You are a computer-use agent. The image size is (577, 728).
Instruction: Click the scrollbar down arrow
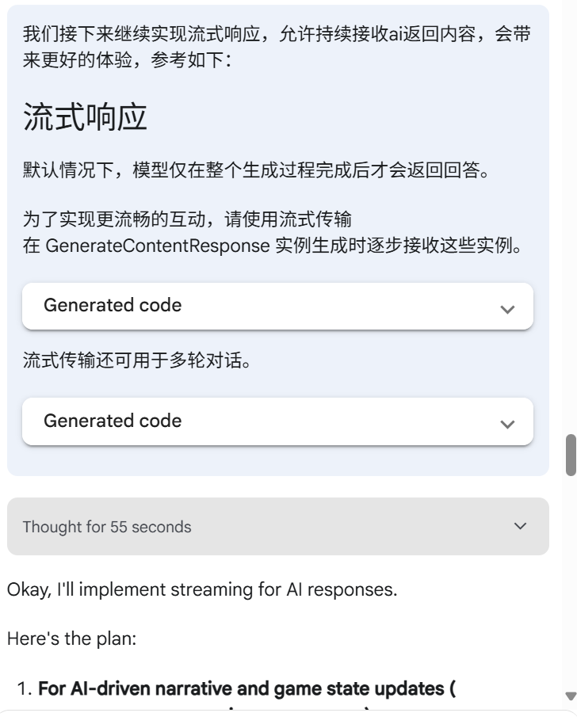coord(571,696)
